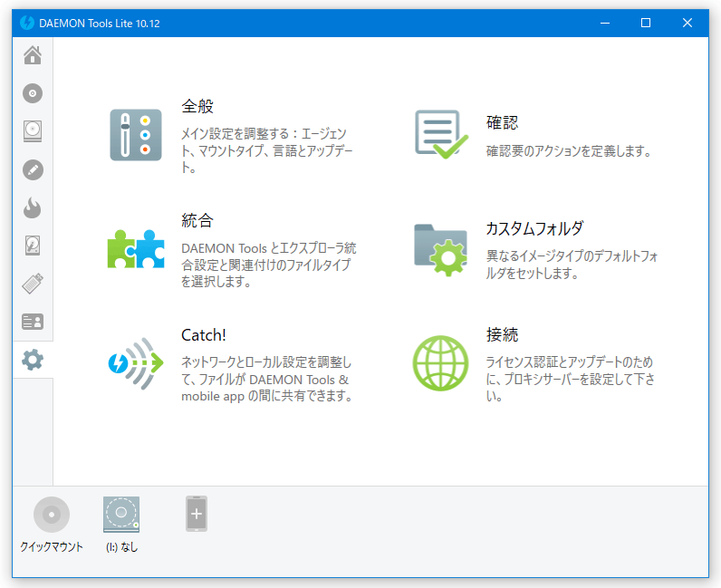Click the 全般 slider settings icon
This screenshot has height=588, width=721.
click(x=136, y=135)
